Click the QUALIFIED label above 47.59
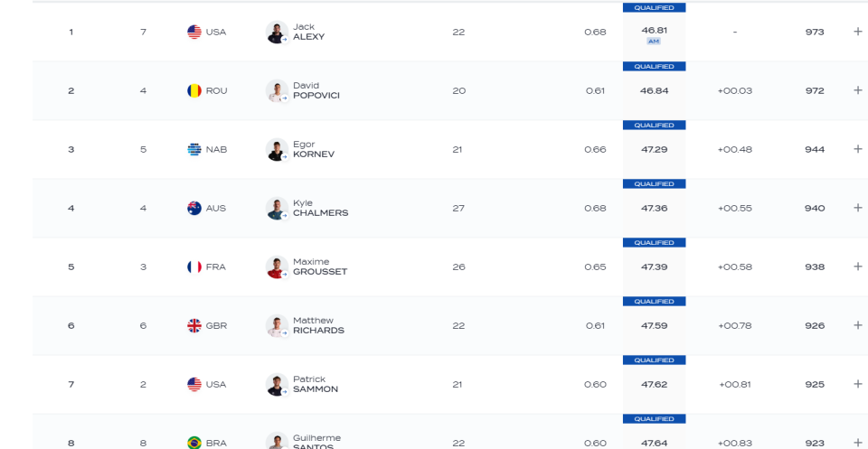This screenshot has width=868, height=449. click(654, 302)
